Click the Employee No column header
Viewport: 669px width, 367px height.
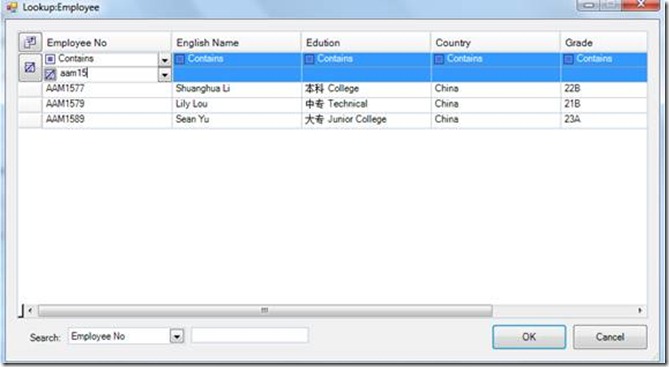coord(107,43)
